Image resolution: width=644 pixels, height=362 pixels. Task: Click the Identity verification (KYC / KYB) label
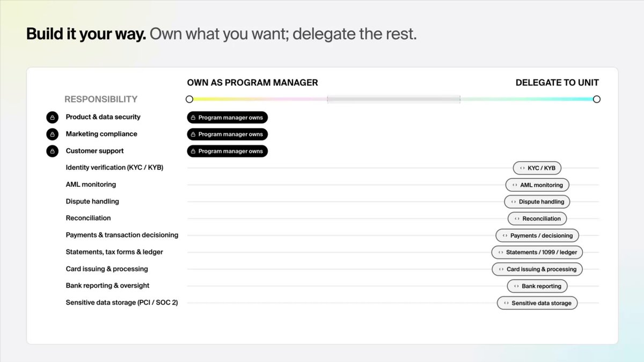point(114,168)
